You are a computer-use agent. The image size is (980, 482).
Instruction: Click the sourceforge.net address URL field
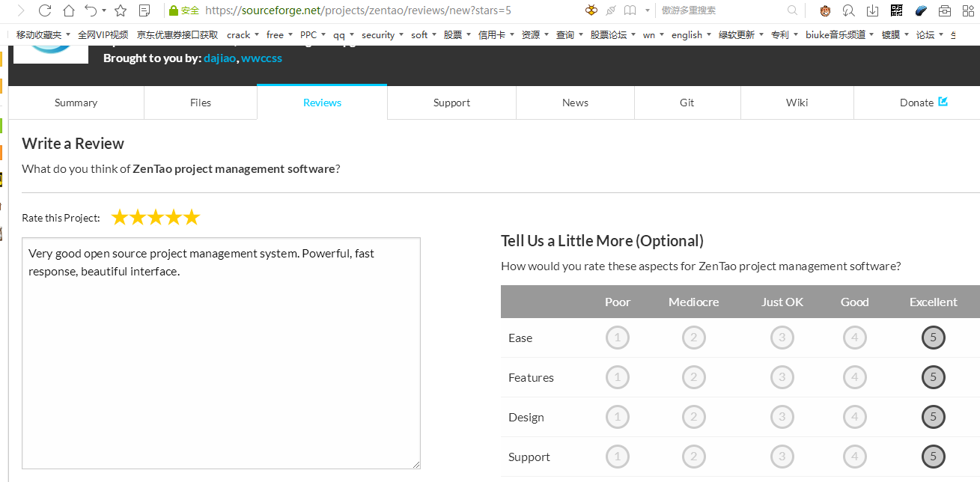[358, 10]
